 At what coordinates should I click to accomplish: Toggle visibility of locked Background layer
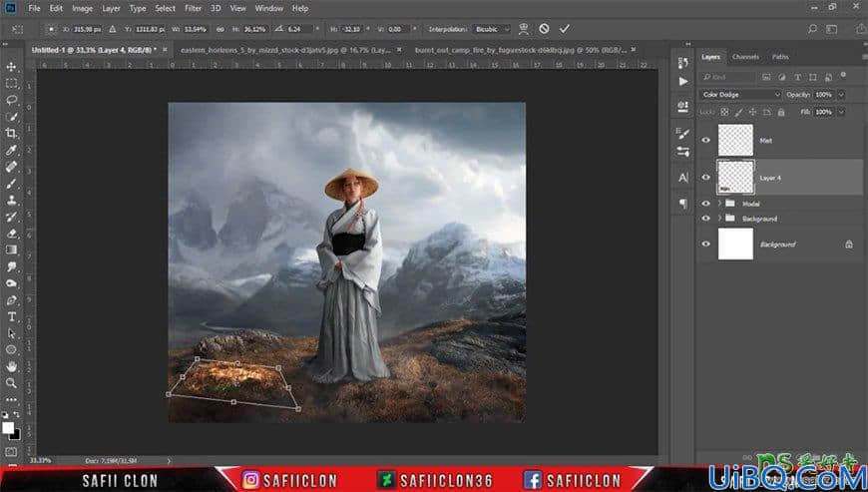705,244
